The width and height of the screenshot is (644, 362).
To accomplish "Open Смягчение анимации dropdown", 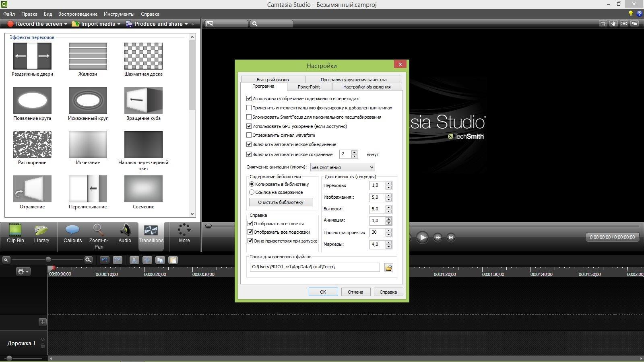I will [343, 167].
